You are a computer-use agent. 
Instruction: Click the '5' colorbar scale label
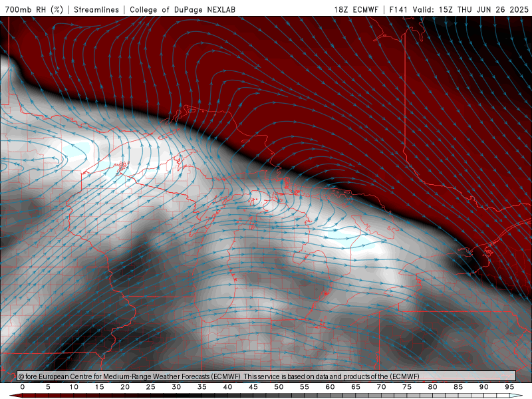point(48,387)
